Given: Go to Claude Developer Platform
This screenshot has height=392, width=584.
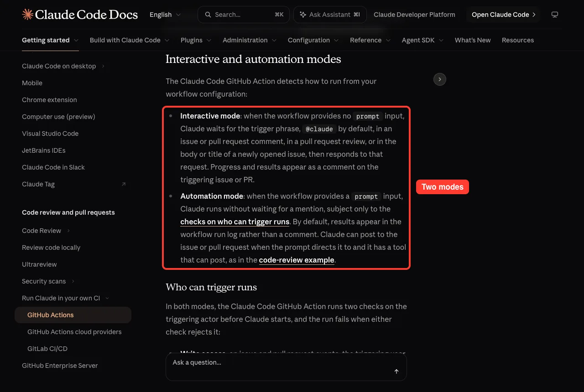Looking at the screenshot, I should pos(414,15).
